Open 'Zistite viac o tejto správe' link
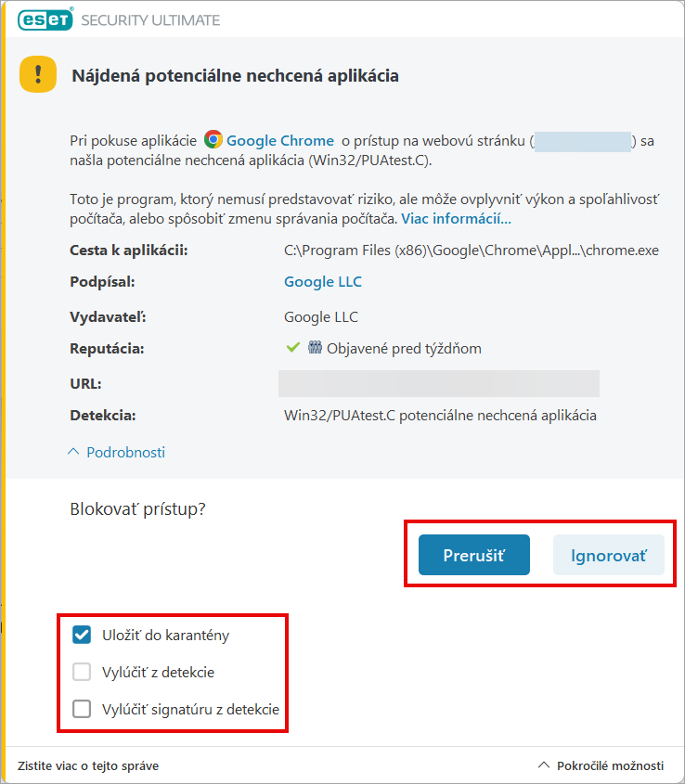The image size is (685, 784). point(87,765)
